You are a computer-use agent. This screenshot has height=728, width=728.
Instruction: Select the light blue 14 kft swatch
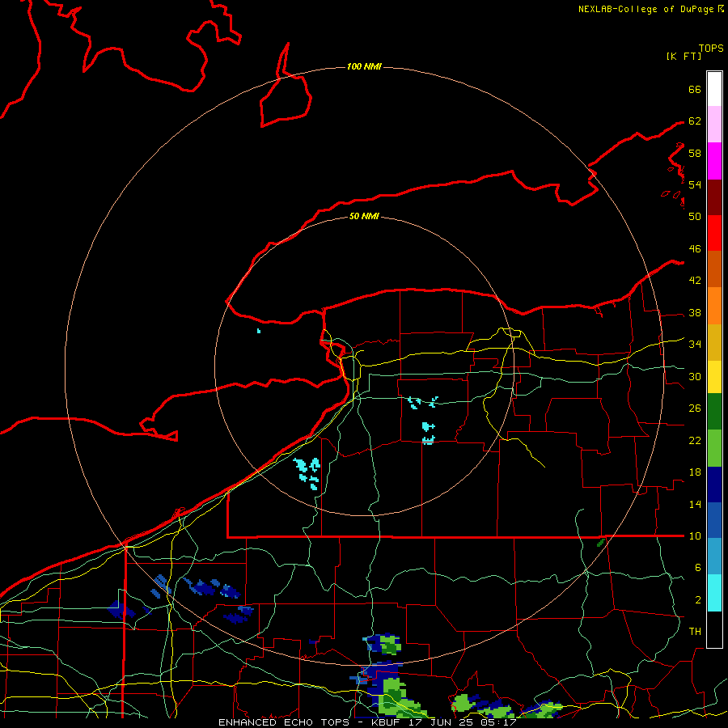pyautogui.click(x=714, y=557)
